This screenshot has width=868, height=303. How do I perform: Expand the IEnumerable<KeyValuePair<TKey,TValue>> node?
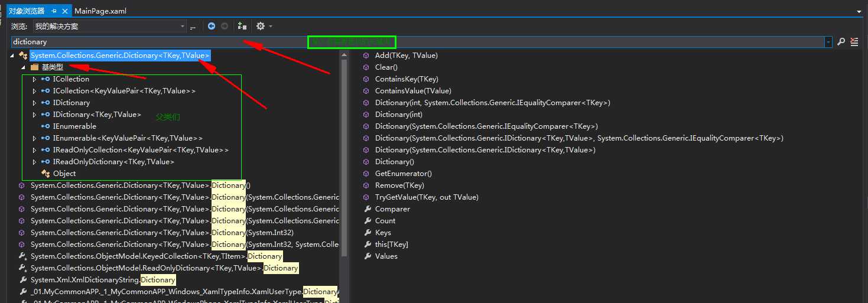35,138
